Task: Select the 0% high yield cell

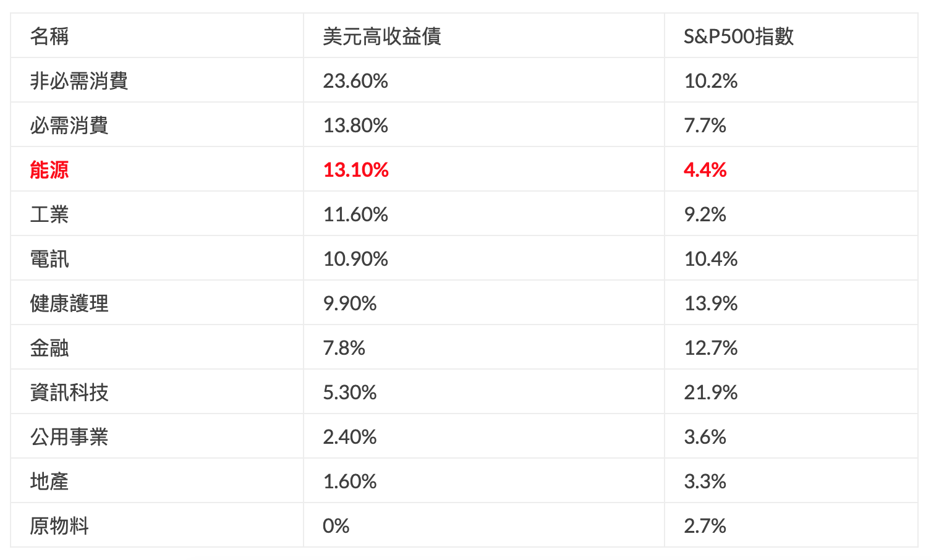Action: (336, 526)
